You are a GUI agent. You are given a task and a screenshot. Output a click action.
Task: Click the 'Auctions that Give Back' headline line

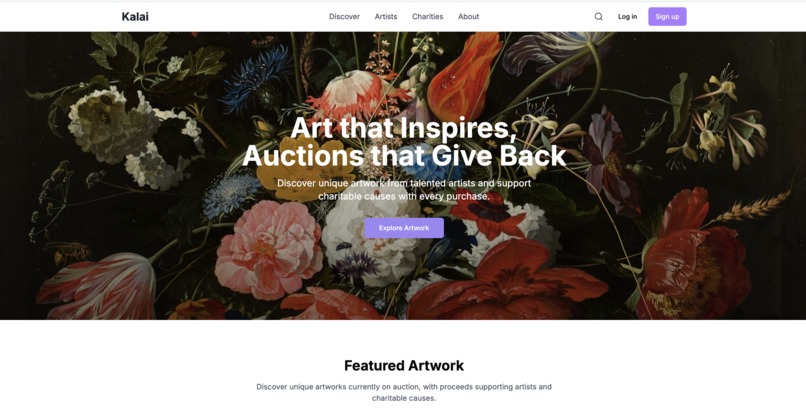[404, 156]
